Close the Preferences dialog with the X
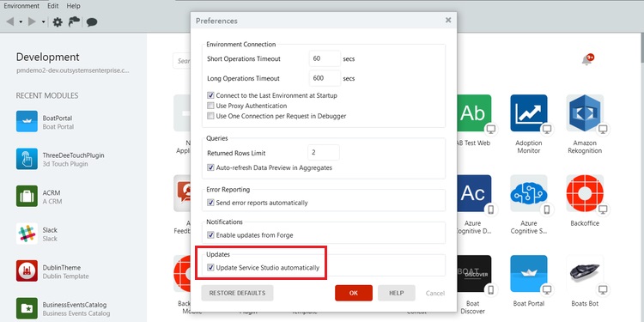The image size is (644, 322). click(x=448, y=20)
